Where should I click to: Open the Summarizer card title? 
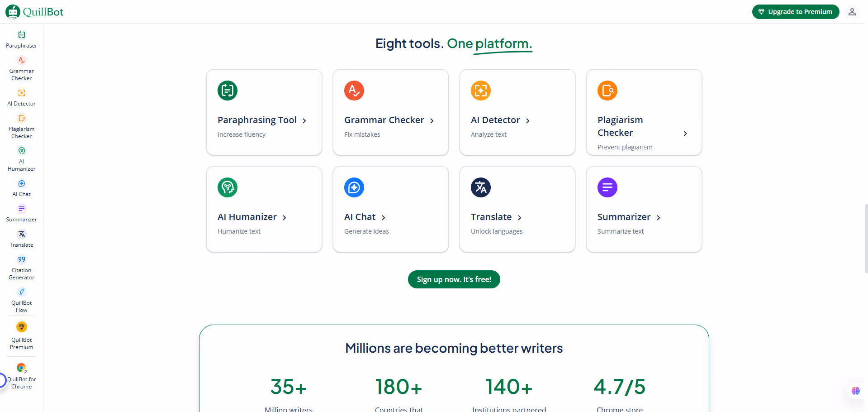[624, 217]
